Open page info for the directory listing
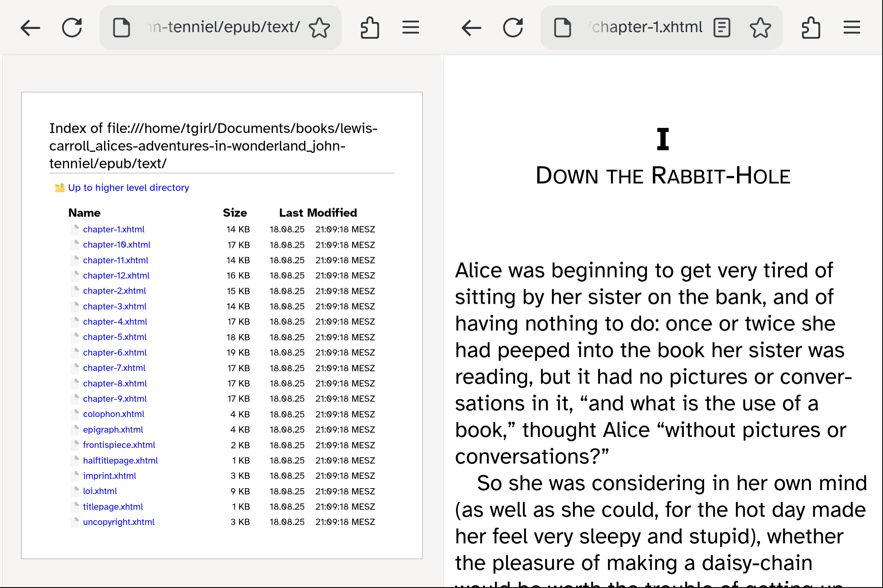The width and height of the screenshot is (883, 588). (121, 27)
